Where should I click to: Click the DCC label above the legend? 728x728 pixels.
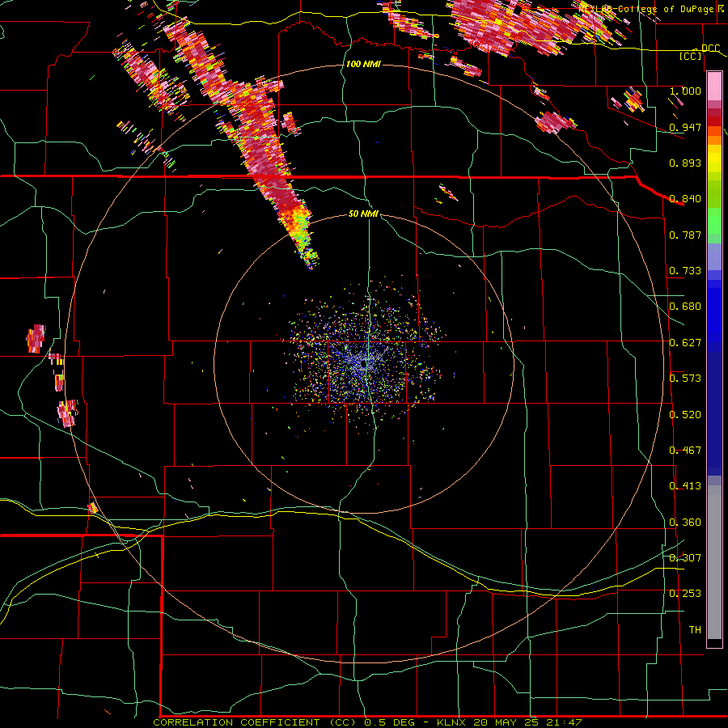point(710,49)
